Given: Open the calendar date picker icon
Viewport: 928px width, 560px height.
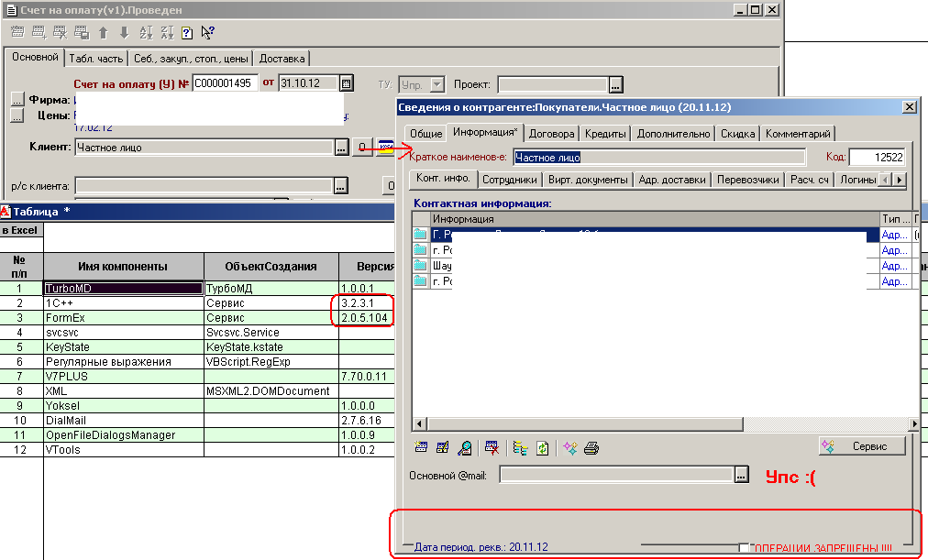Looking at the screenshot, I should pos(346,83).
